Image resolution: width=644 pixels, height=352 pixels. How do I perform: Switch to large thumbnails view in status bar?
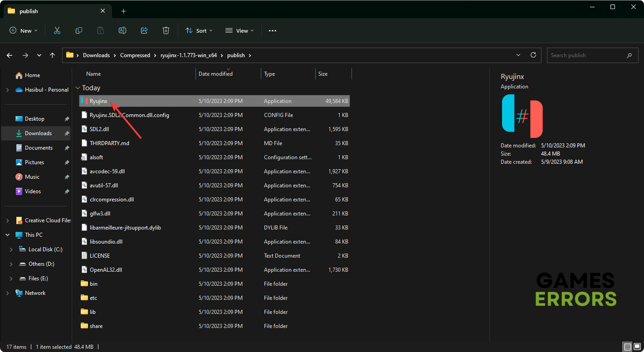click(x=638, y=347)
